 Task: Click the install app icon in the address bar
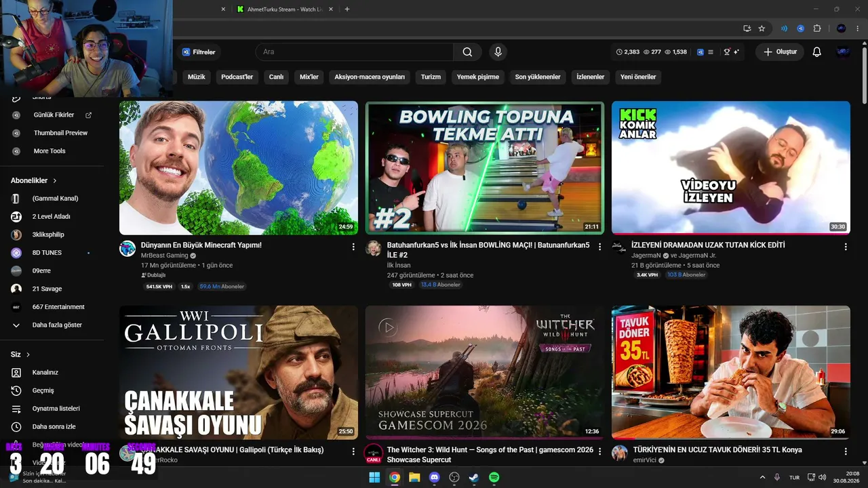[x=747, y=28]
